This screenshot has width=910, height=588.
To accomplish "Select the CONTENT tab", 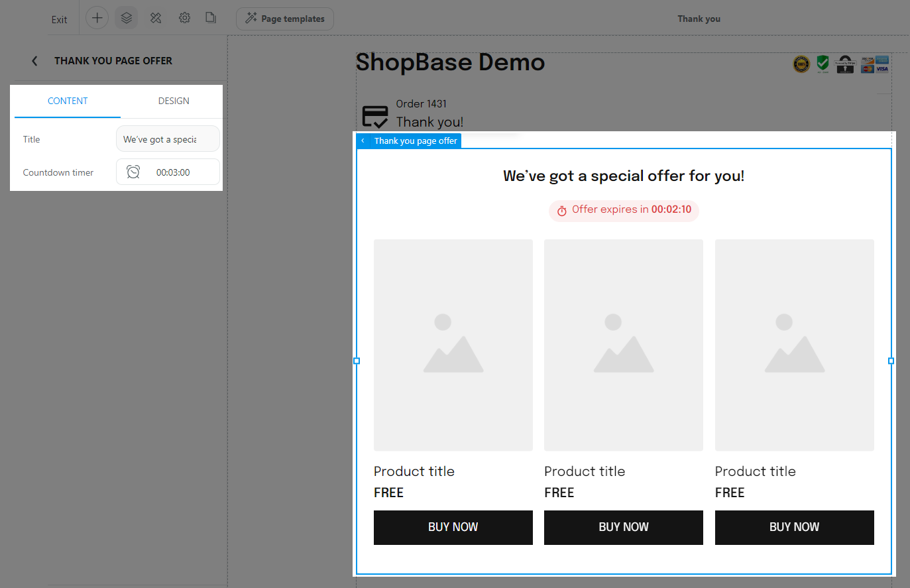I will 68,101.
